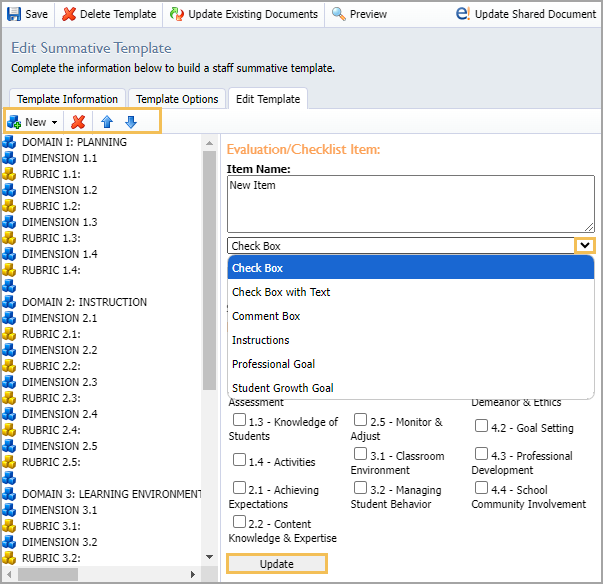
Task: Click yellow icon beside RUBRIC 3.1:
Action: click(9, 526)
